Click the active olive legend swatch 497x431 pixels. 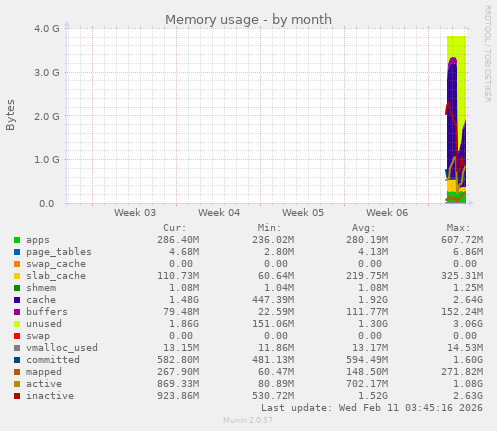pos(17,384)
